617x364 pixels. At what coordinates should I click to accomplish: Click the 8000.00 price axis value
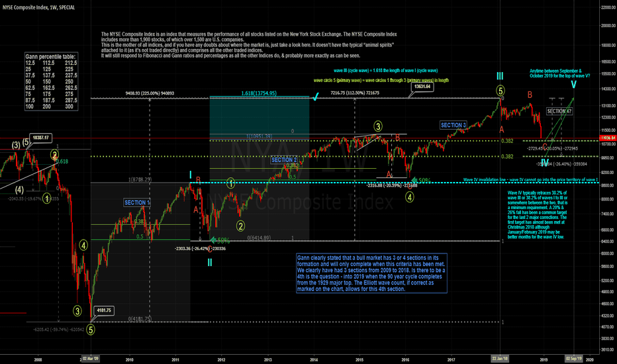point(608,199)
